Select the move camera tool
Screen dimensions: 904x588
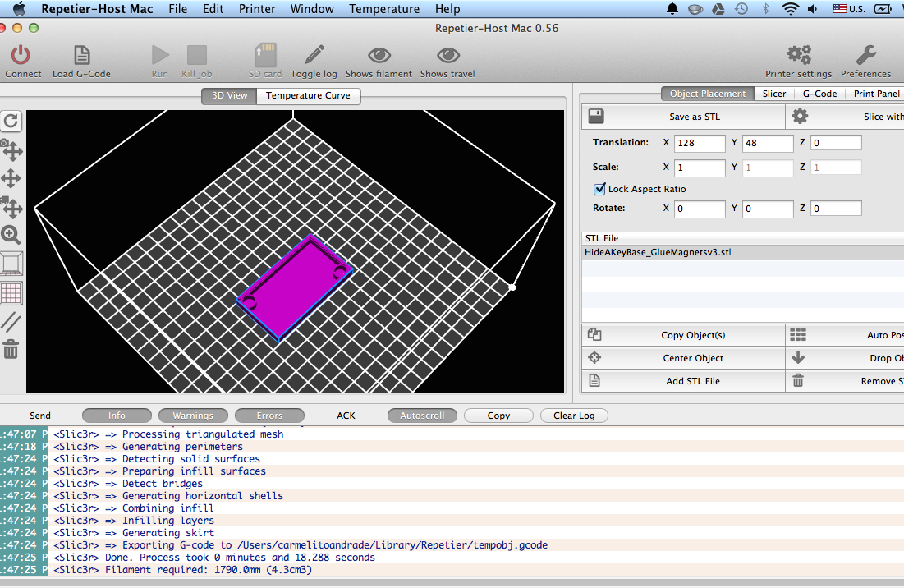pos(11,150)
